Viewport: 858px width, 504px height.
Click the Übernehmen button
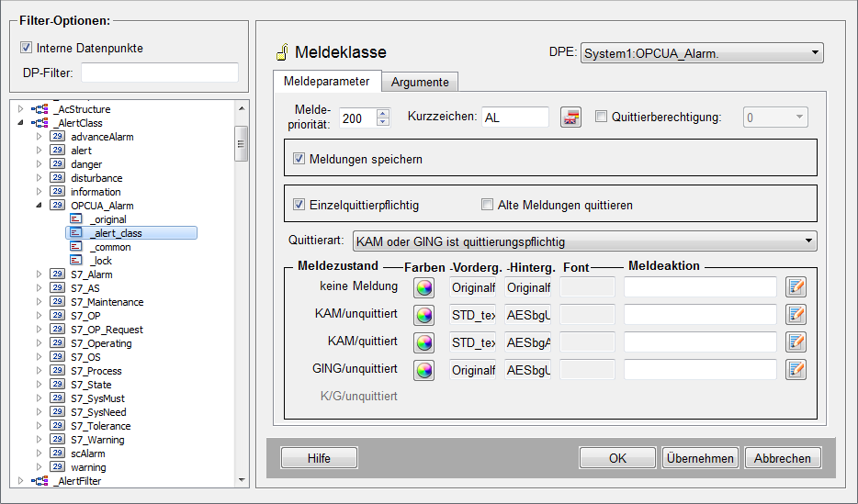tap(700, 458)
